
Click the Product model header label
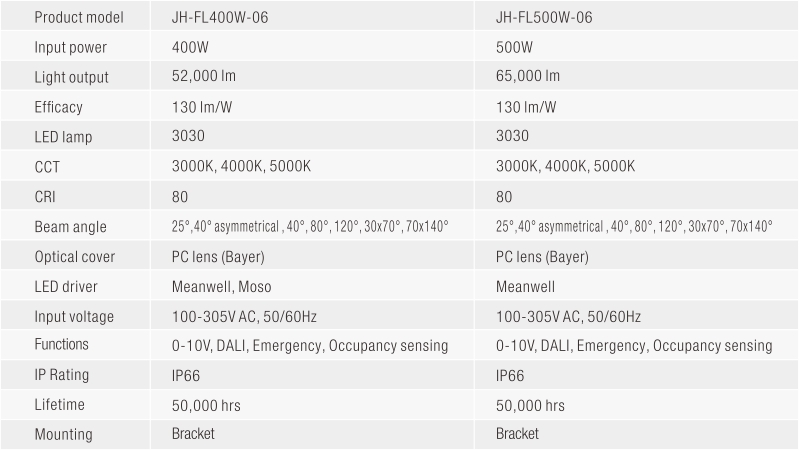77,17
